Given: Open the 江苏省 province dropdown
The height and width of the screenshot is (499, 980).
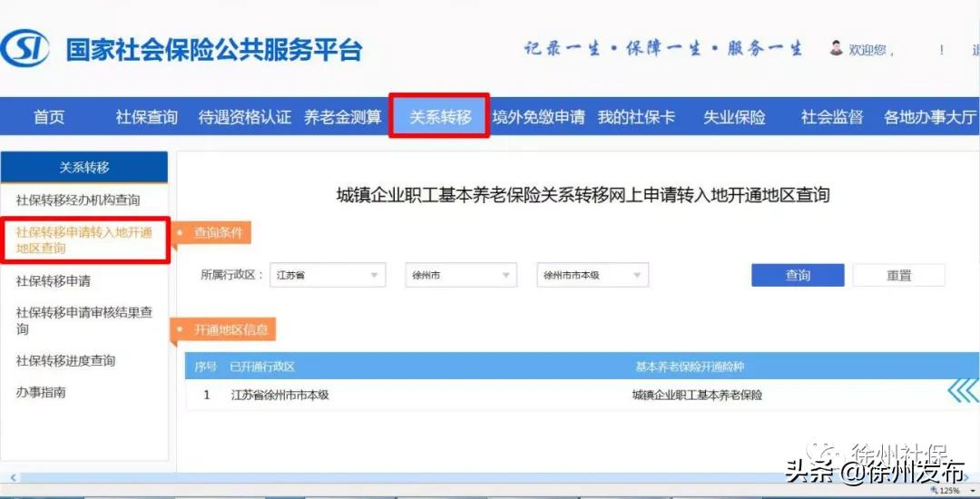Looking at the screenshot, I should point(328,275).
